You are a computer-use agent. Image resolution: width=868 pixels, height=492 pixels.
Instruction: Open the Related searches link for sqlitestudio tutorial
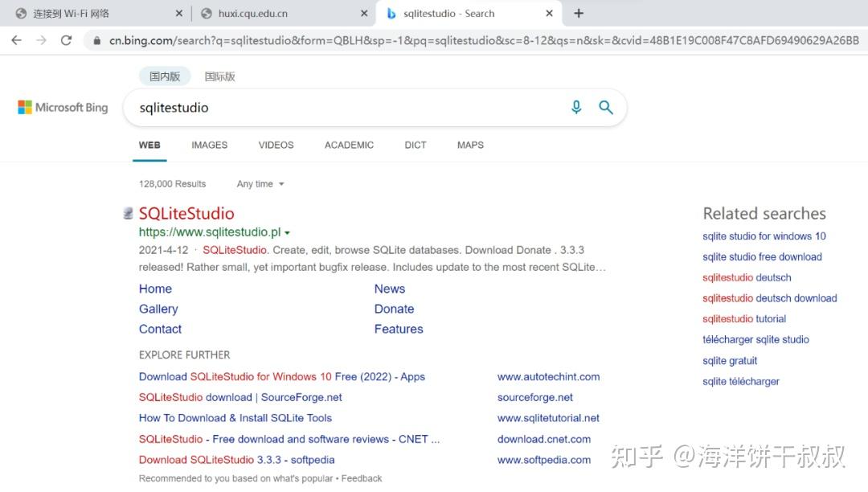tap(743, 318)
